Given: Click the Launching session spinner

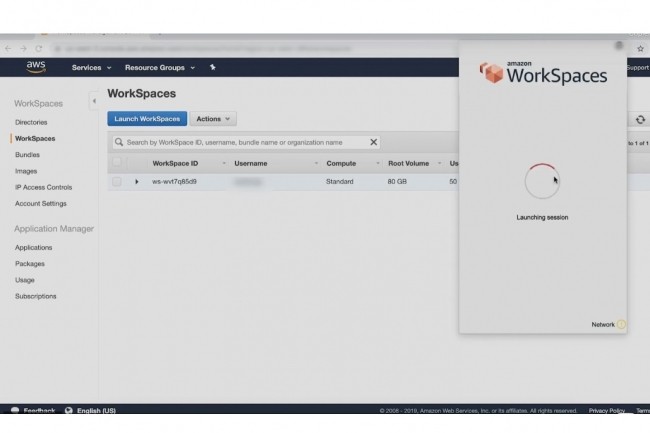Looking at the screenshot, I should (542, 181).
